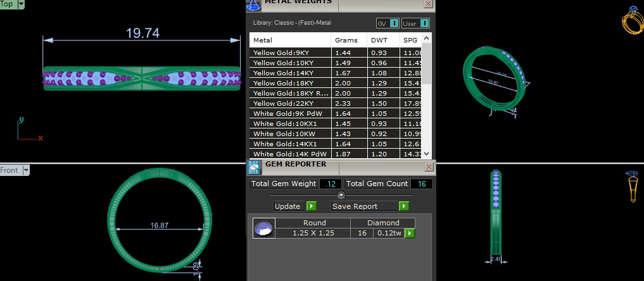
Task: Click the 1.25 X 1.25 size cell
Action: [313, 233]
